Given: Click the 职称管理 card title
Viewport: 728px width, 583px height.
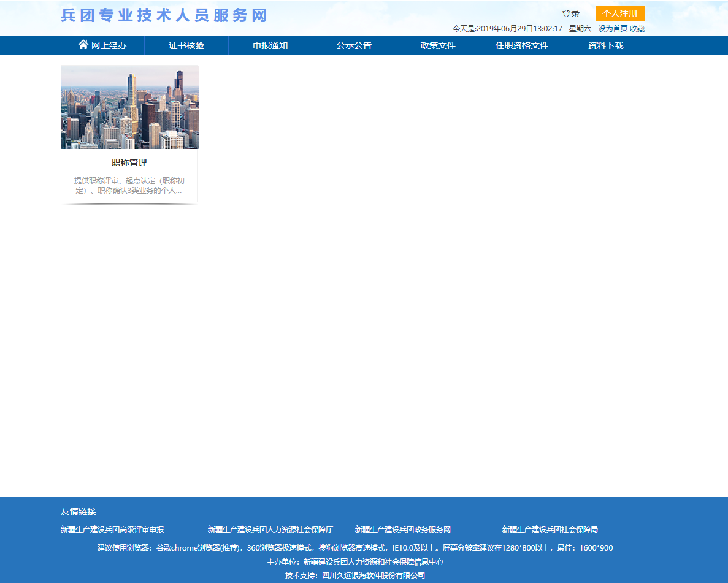Looking at the screenshot, I should point(129,162).
